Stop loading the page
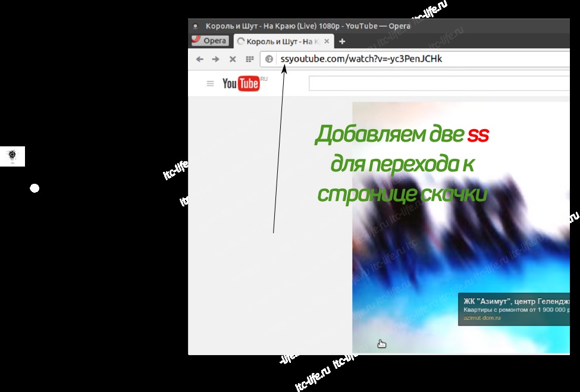The width and height of the screenshot is (580, 392). [233, 59]
